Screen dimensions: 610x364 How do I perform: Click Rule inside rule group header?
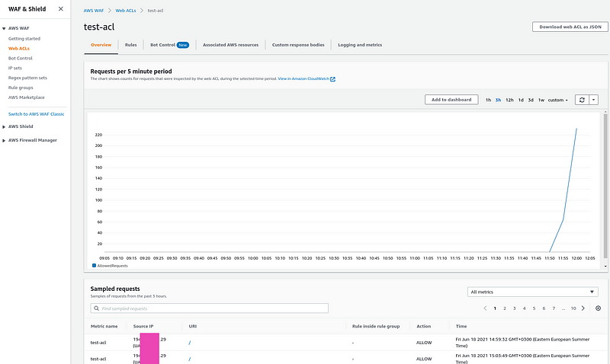[x=376, y=327]
